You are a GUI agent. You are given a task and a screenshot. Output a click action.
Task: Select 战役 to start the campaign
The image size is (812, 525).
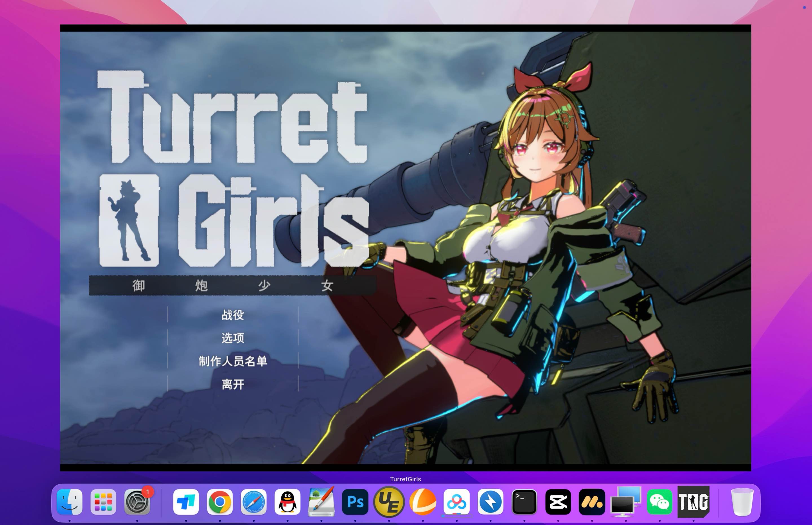233,315
